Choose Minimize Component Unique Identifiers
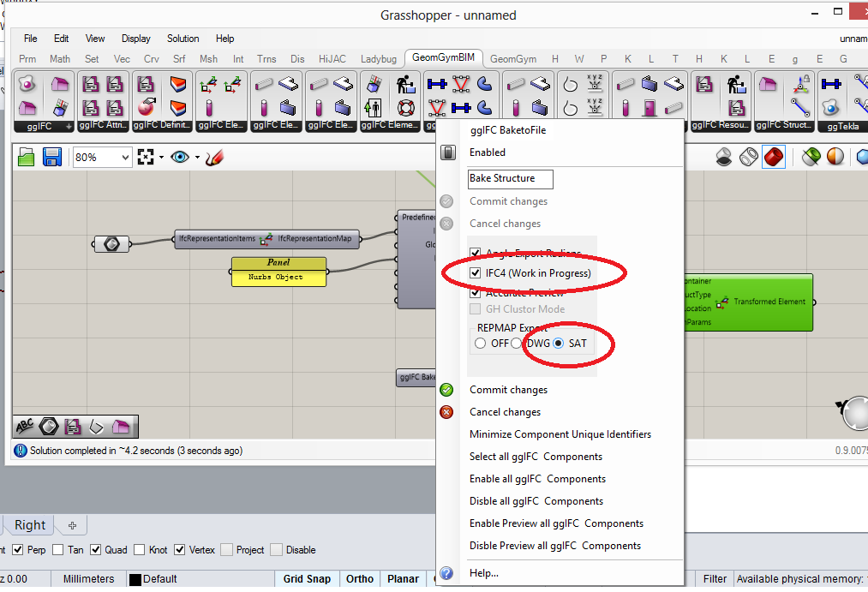Screen dimensions: 868x592 (560, 434)
